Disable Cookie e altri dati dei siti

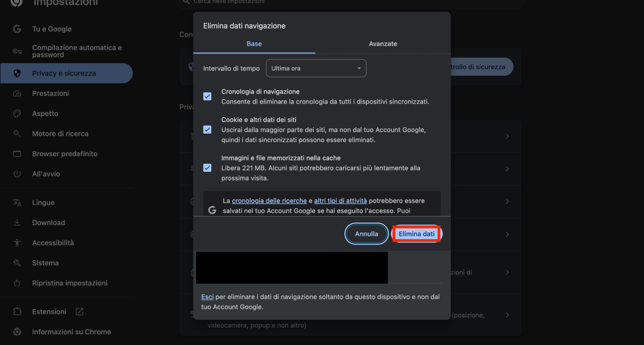[x=207, y=129]
